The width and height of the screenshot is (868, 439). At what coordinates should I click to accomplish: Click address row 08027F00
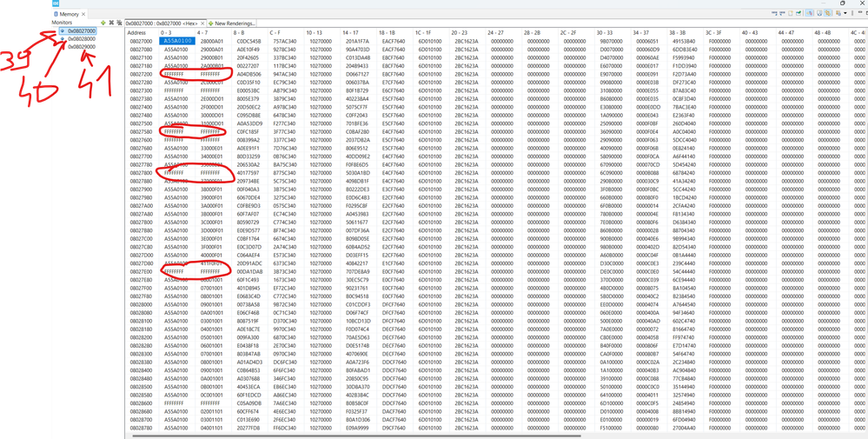click(141, 288)
